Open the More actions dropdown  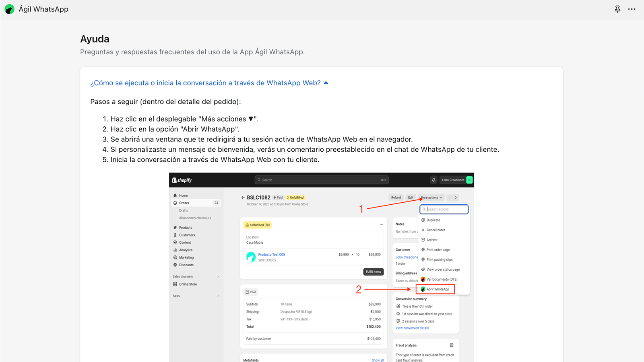click(431, 197)
